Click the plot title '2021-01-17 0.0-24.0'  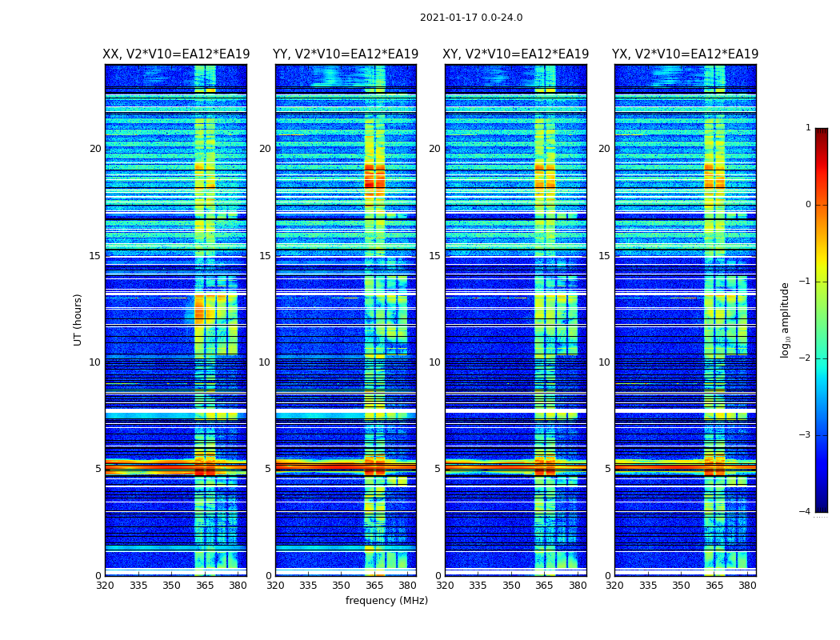[471, 18]
